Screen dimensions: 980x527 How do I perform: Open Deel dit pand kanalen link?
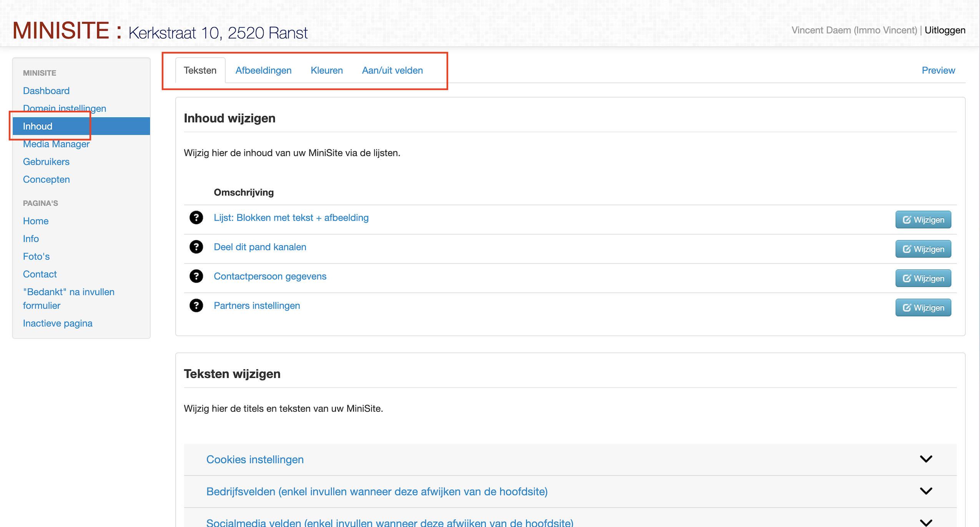click(260, 247)
